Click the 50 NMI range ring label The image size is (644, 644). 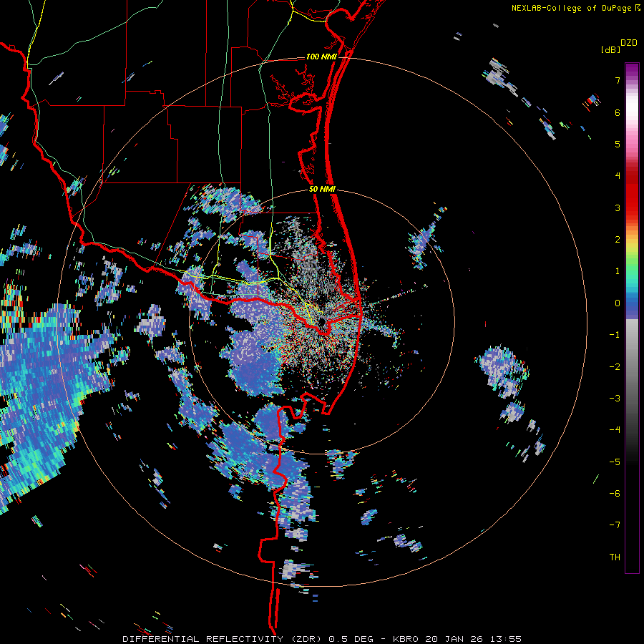(x=322, y=190)
